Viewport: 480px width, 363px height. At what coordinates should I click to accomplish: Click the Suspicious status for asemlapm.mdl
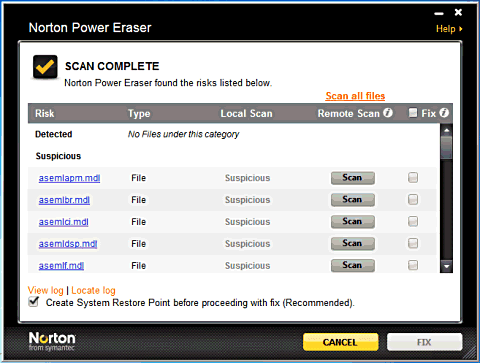point(247,178)
